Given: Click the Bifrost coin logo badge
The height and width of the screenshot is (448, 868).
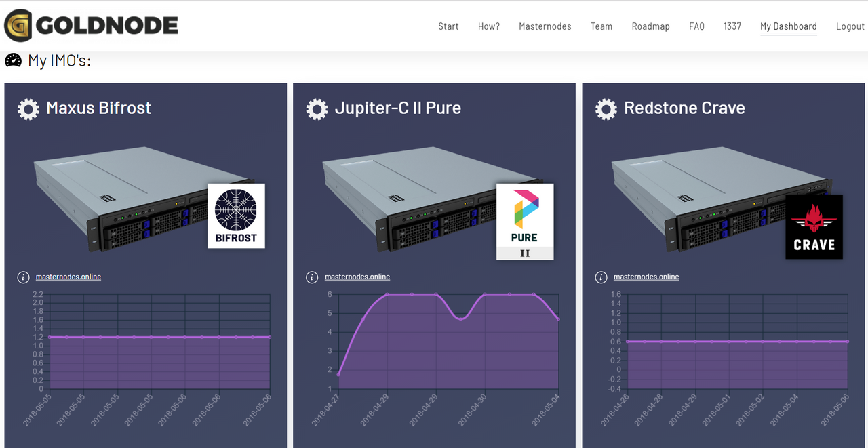Looking at the screenshot, I should tap(236, 216).
